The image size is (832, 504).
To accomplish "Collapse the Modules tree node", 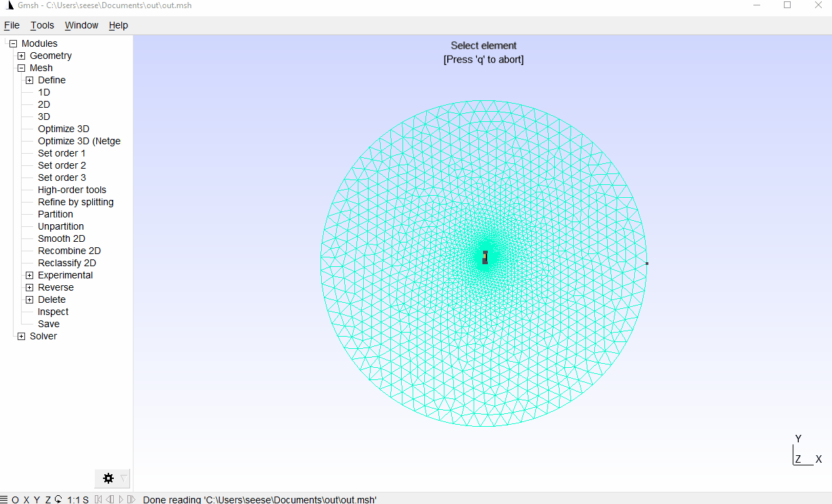I will 13,43.
